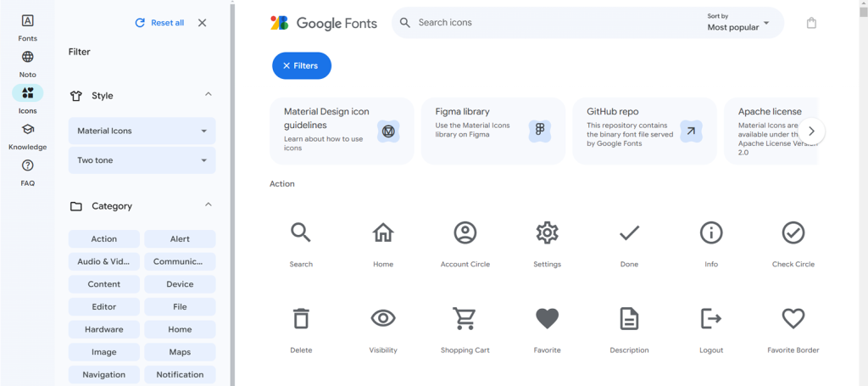Viewport: 868px width, 386px height.
Task: Open the Material Icons style dropdown
Action: (142, 131)
